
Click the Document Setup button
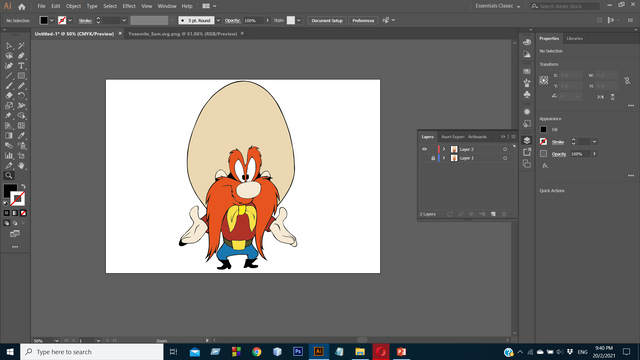[x=327, y=20]
